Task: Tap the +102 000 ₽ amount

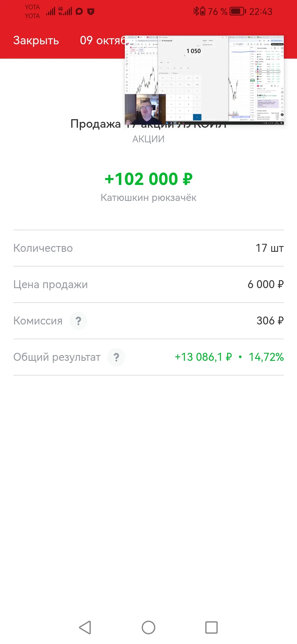Action: coord(148,179)
